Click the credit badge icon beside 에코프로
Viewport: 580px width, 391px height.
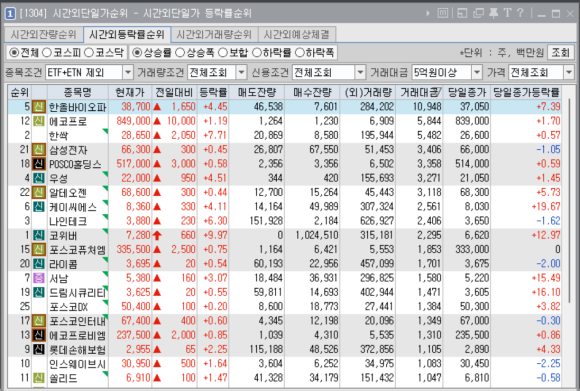pyautogui.click(x=39, y=121)
